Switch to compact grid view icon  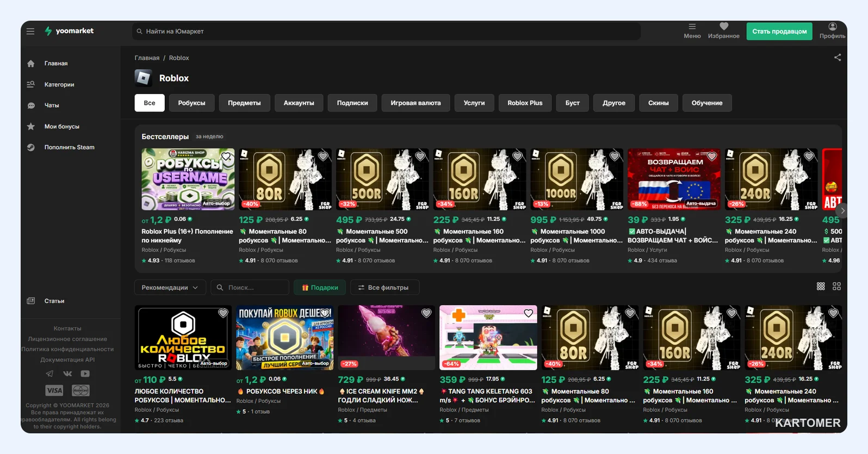point(821,287)
